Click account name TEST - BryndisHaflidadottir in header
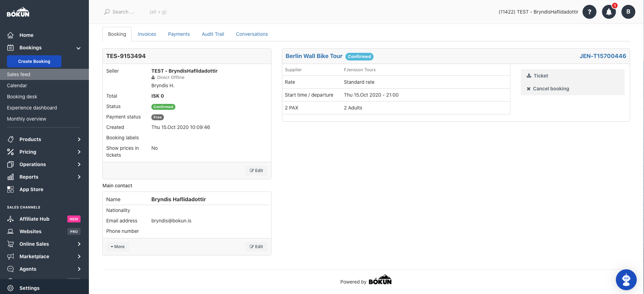644x294 pixels. click(x=538, y=12)
